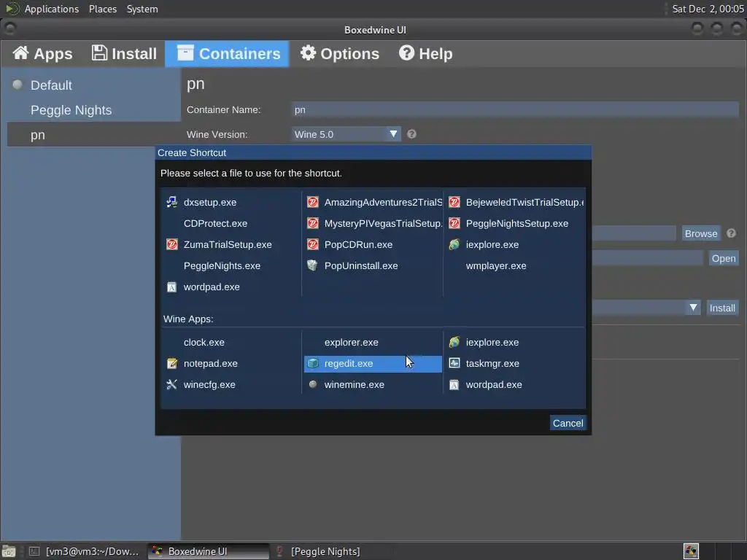Viewport: 747px width, 560px height.
Task: Select regedit.exe cube icon
Action: click(312, 364)
